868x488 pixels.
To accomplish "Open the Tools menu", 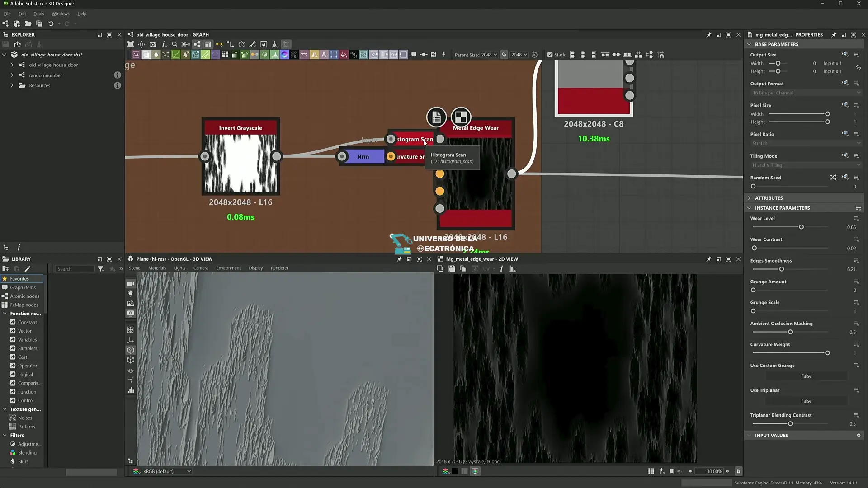I will coord(39,14).
